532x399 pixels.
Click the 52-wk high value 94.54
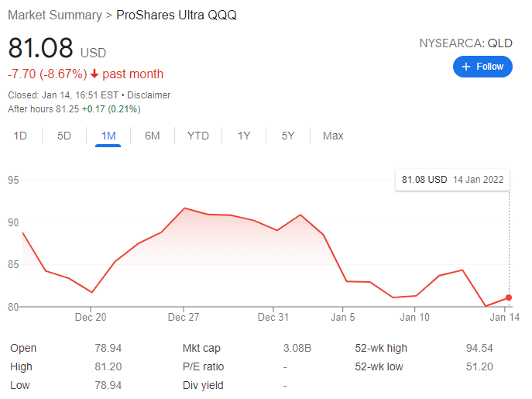tap(479, 348)
